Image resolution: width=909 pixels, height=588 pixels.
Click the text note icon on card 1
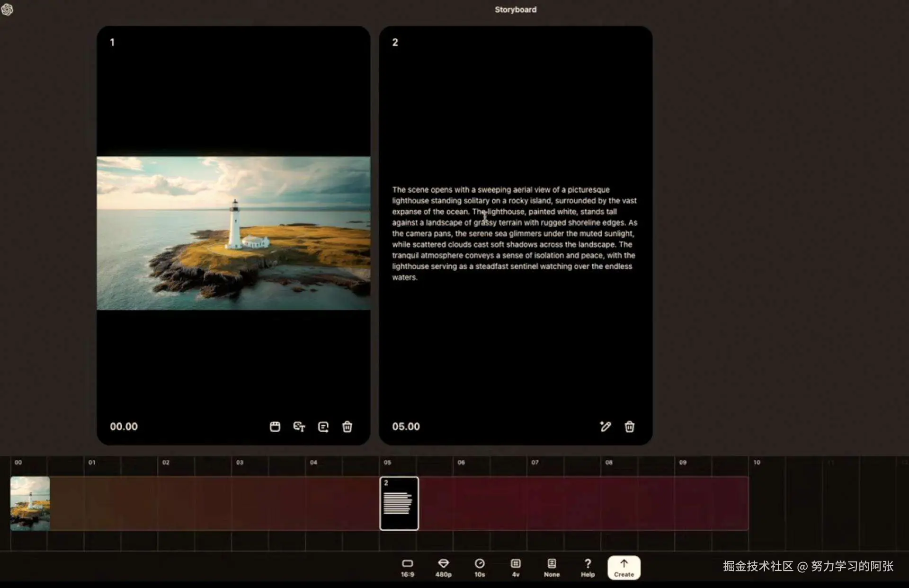tap(323, 427)
